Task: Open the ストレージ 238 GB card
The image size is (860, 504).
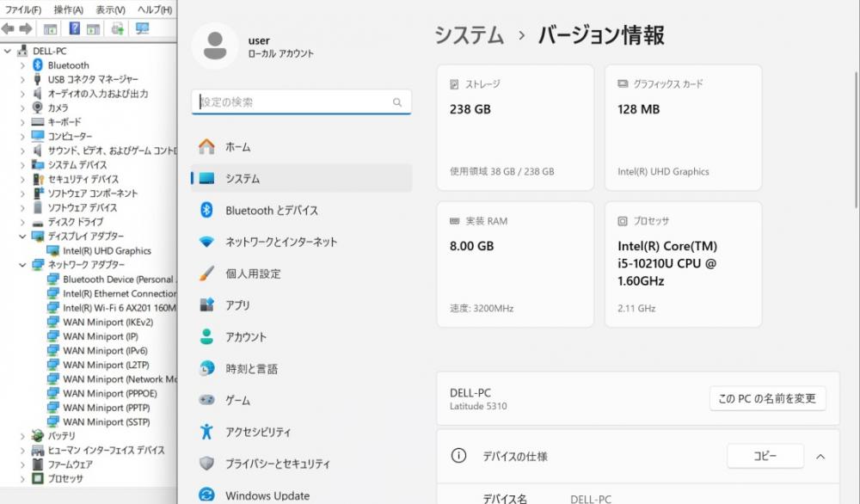Action: tap(515, 128)
